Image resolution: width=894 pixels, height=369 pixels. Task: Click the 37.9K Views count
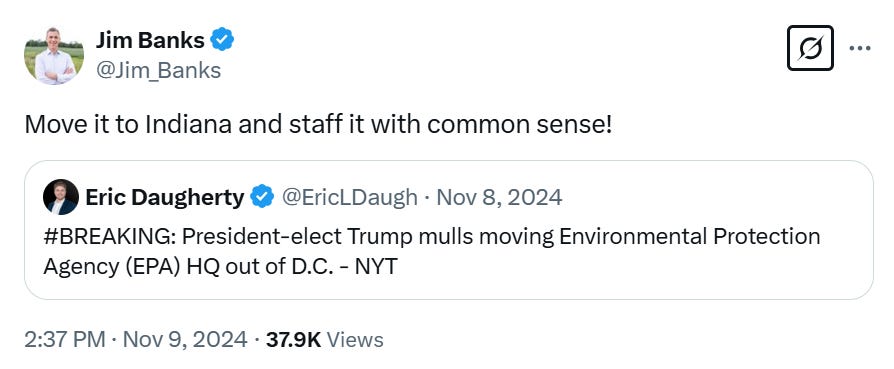pyautogui.click(x=322, y=339)
